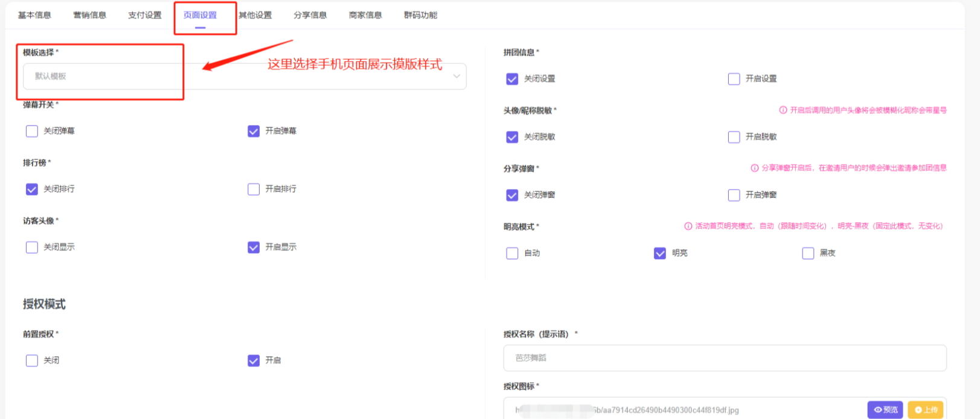Switch to the 营销信息 tab

pyautogui.click(x=90, y=15)
